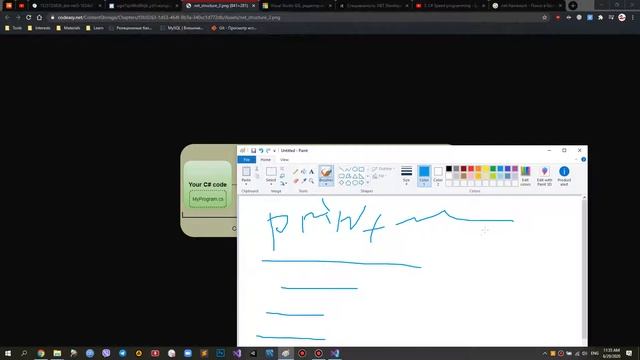
Task: Pick the purple color swatch
Action: (x=515, y=169)
